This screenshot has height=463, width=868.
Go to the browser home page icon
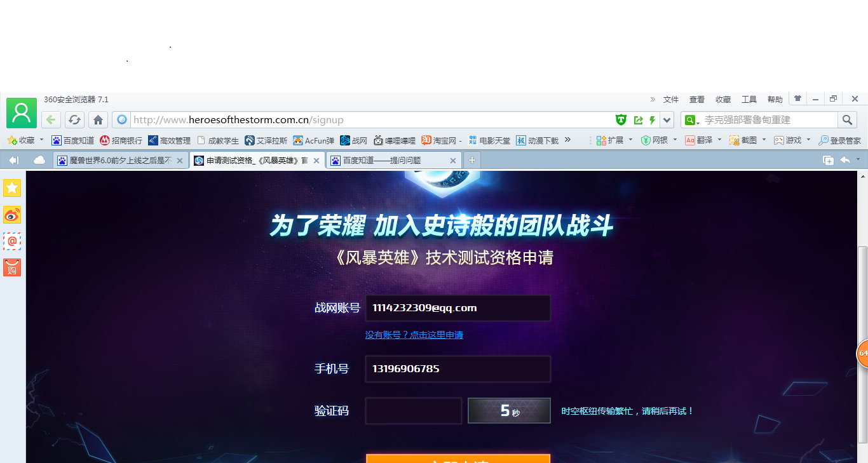point(97,120)
